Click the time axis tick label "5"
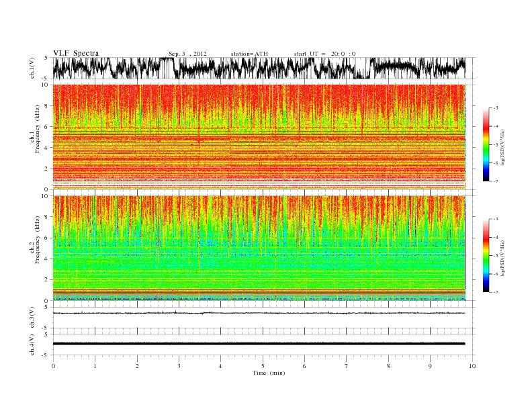 pyautogui.click(x=263, y=366)
